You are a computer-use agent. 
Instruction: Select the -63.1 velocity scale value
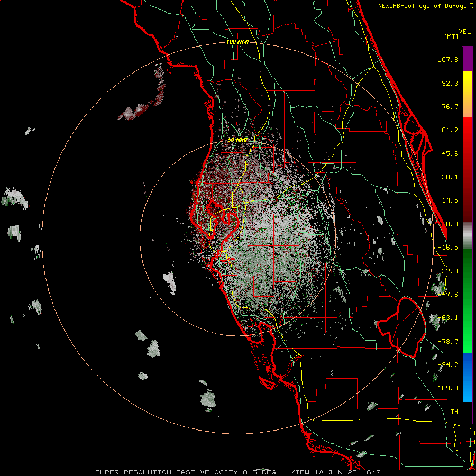[x=448, y=318]
